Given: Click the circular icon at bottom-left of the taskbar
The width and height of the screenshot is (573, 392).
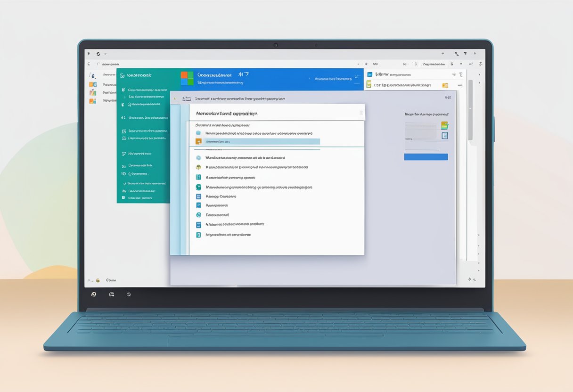Looking at the screenshot, I should click(x=93, y=294).
